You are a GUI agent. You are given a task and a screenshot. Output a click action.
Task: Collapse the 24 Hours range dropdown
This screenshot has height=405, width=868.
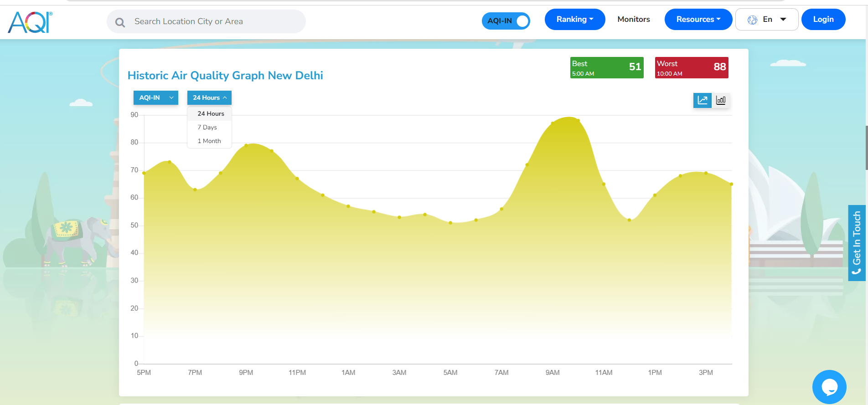[209, 97]
